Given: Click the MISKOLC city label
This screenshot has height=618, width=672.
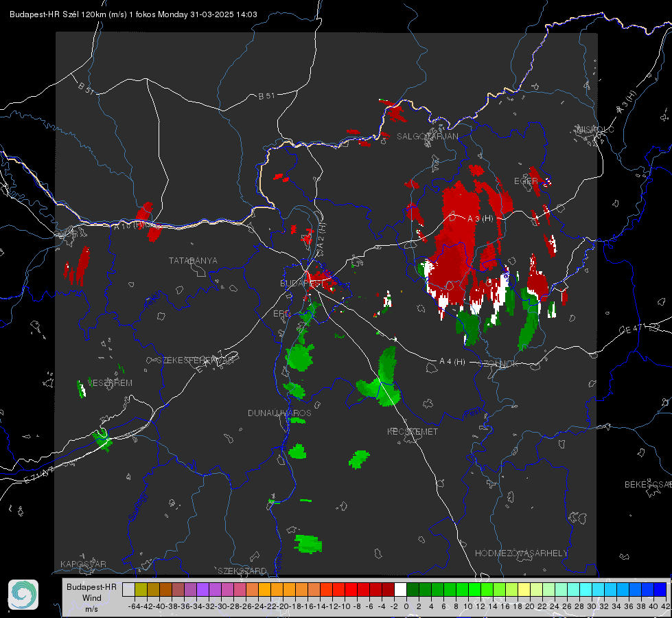Looking at the screenshot, I should (595, 129).
